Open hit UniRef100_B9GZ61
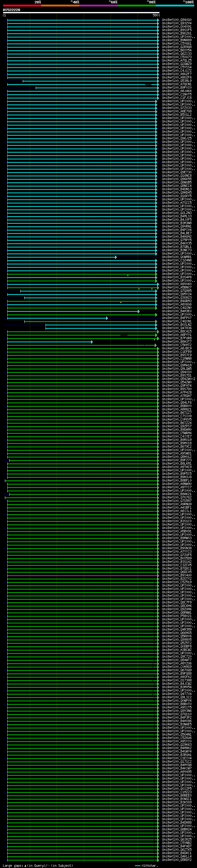The image size is (197, 868). pyautogui.click(x=176, y=34)
